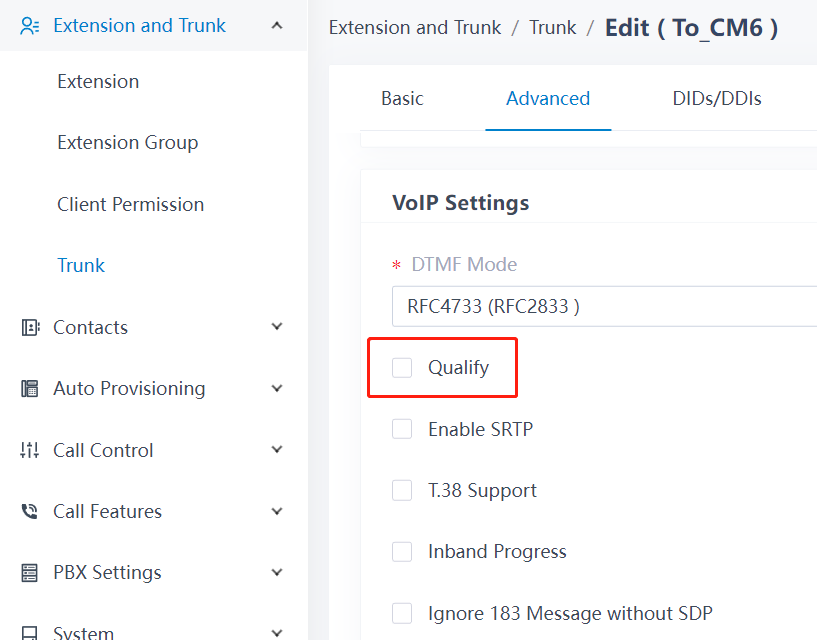Click the Call Control sliders icon

[x=30, y=450]
